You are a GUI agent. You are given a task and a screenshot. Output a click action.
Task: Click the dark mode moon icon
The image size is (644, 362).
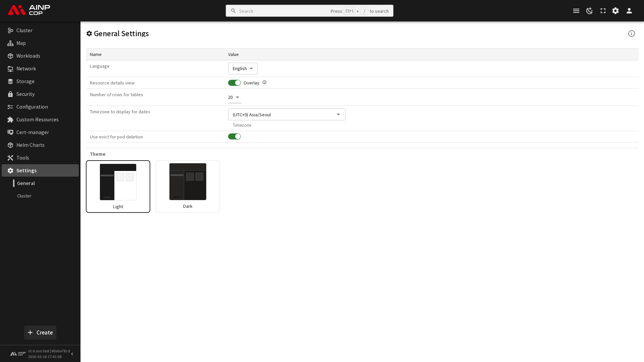pyautogui.click(x=589, y=11)
